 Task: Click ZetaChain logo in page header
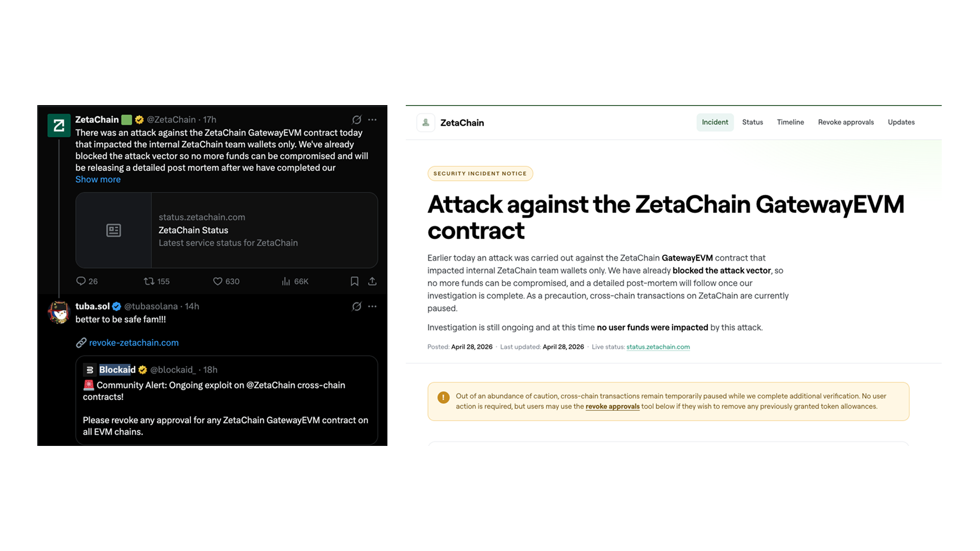tap(426, 123)
